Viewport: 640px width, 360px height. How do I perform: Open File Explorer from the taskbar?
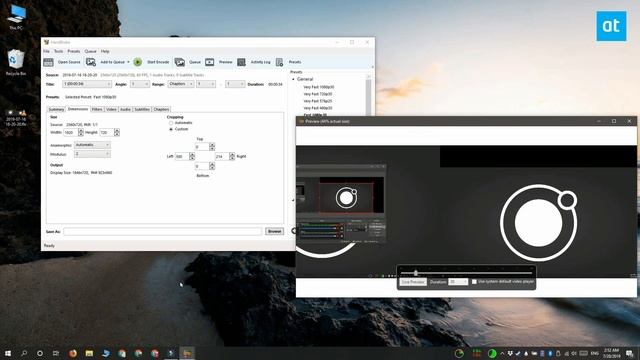[x=89, y=353]
